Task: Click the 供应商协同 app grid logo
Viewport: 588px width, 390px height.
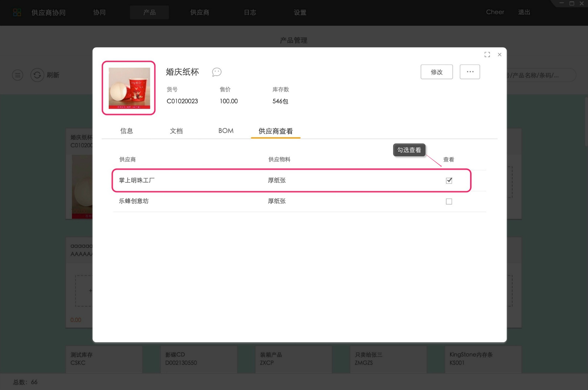Action: pyautogui.click(x=17, y=12)
